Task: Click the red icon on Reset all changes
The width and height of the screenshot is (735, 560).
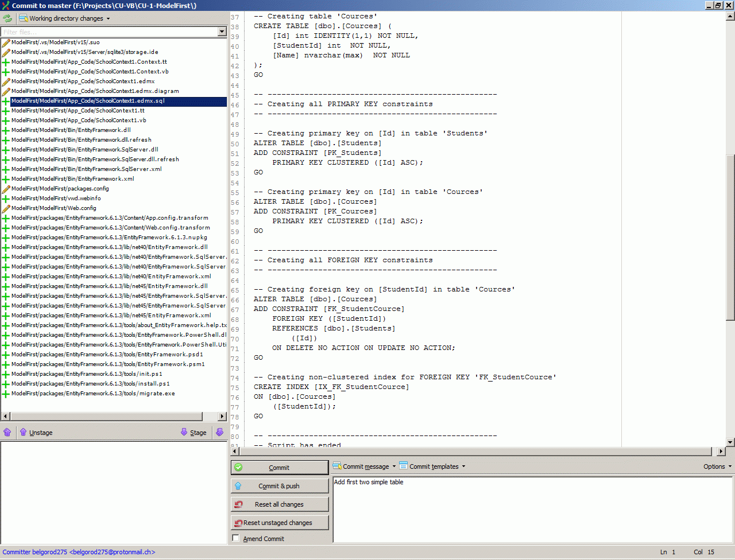Action: (238, 504)
